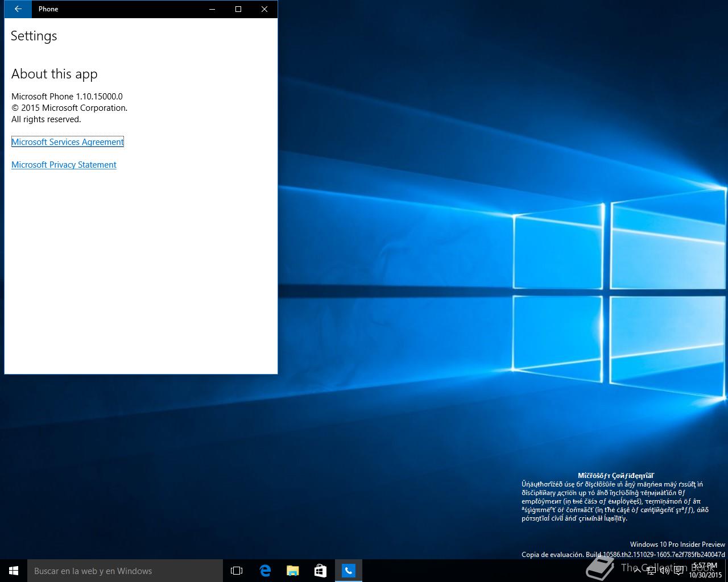This screenshot has width=728, height=582.
Task: Close the Phone window
Action: (x=264, y=9)
